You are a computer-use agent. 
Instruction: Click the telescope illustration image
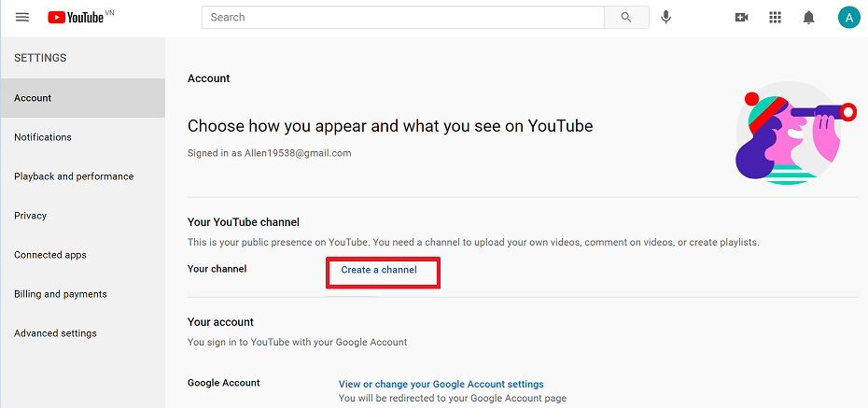pyautogui.click(x=795, y=133)
